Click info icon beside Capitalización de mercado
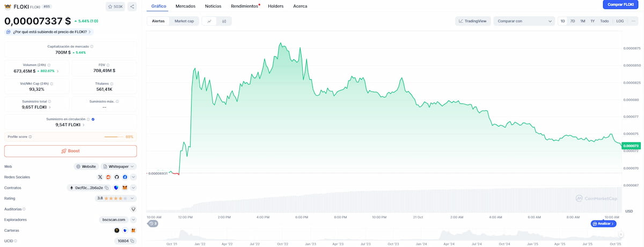The width and height of the screenshot is (644, 247). (92, 47)
